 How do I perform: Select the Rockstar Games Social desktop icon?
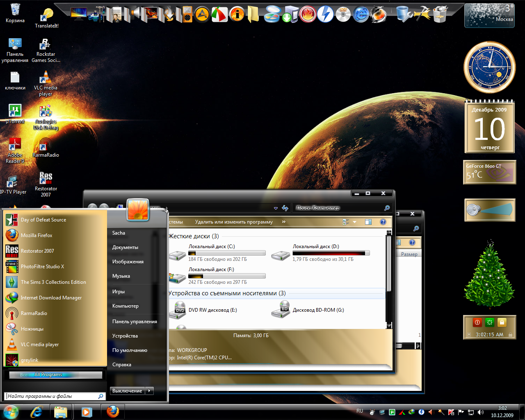(x=46, y=51)
